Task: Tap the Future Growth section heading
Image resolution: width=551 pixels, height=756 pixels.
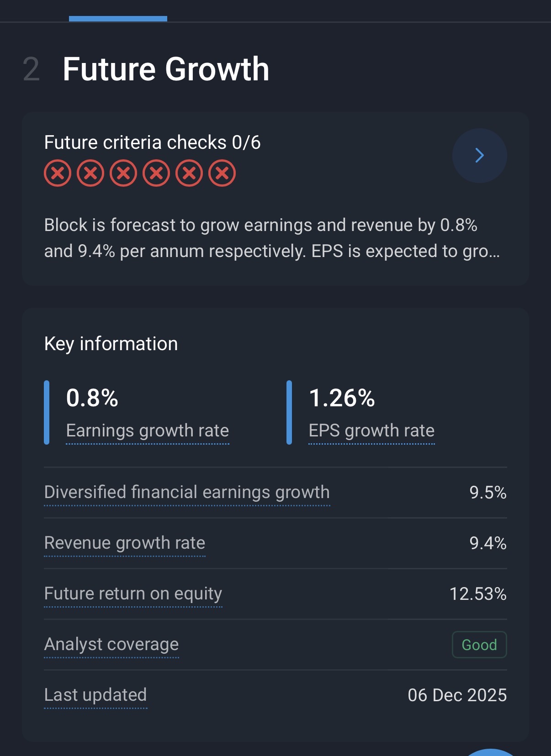Action: coord(166,69)
